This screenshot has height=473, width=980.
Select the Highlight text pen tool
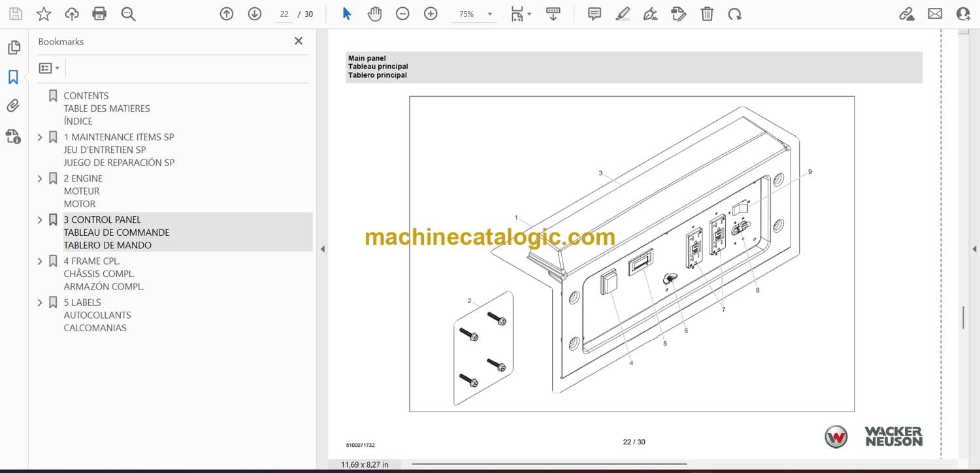pyautogui.click(x=623, y=14)
